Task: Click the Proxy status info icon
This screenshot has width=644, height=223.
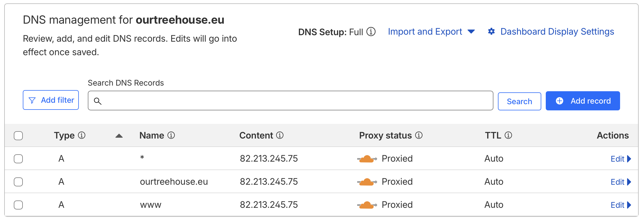Action: click(x=419, y=135)
